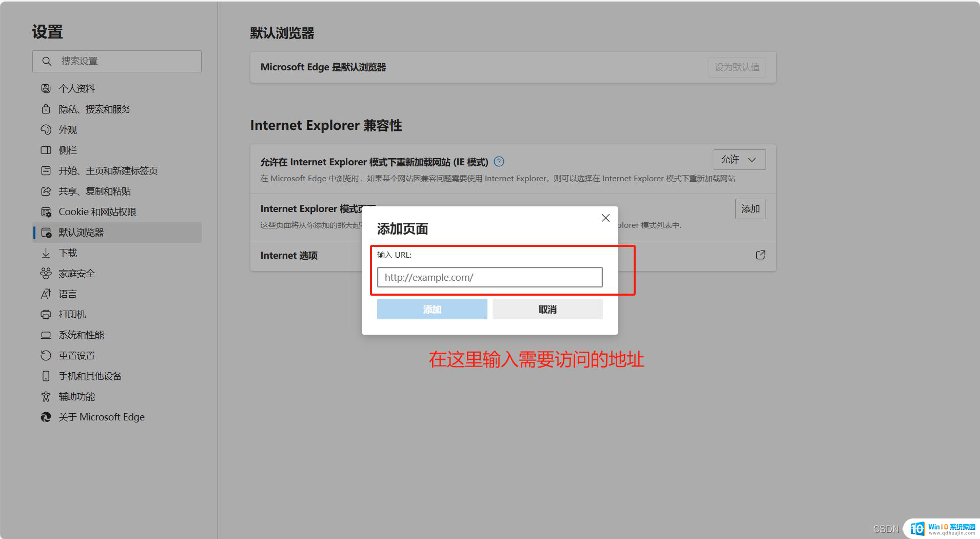Click the share icon beside 共享、复制和粘贴
Image resolution: width=980 pixels, height=539 pixels.
point(46,191)
